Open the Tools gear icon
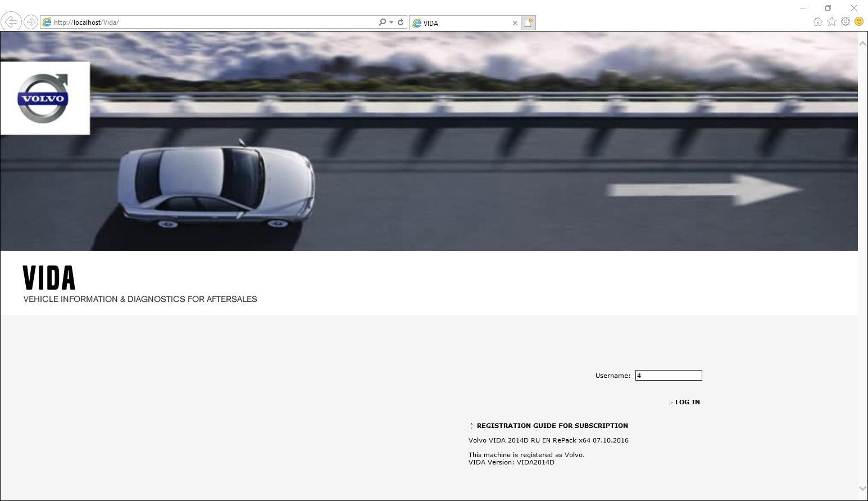The image size is (868, 501). [x=846, y=21]
